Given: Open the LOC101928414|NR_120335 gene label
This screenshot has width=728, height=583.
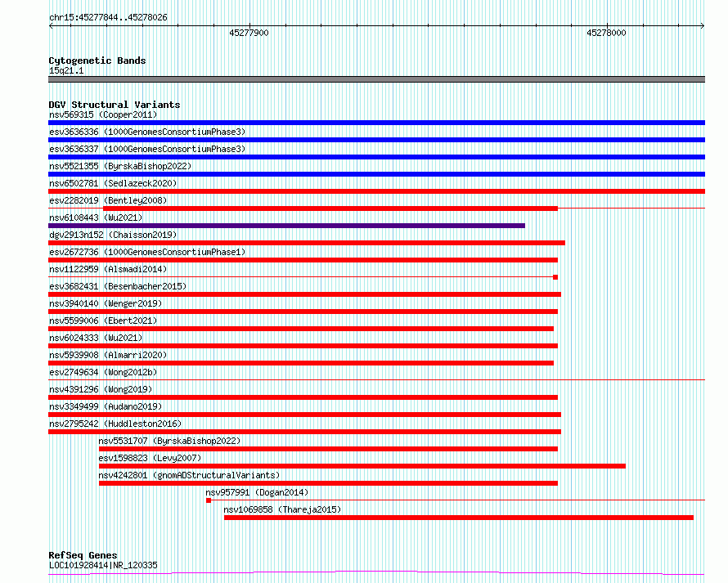Looking at the screenshot, I should tap(103, 565).
